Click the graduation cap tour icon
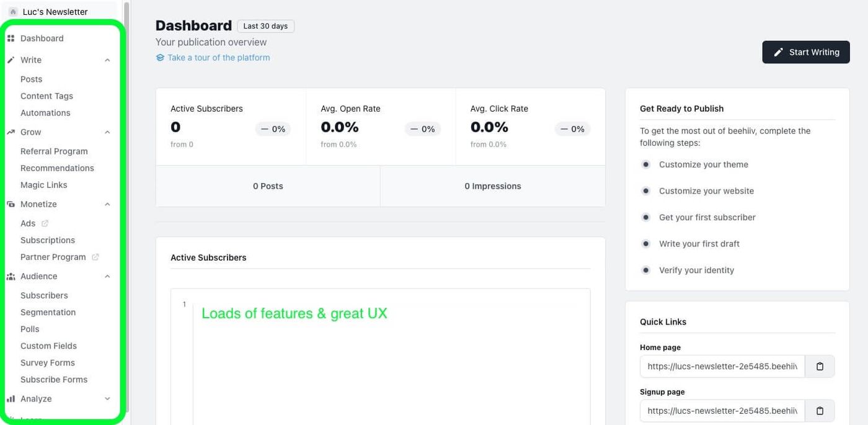This screenshot has width=868, height=425. coord(160,58)
